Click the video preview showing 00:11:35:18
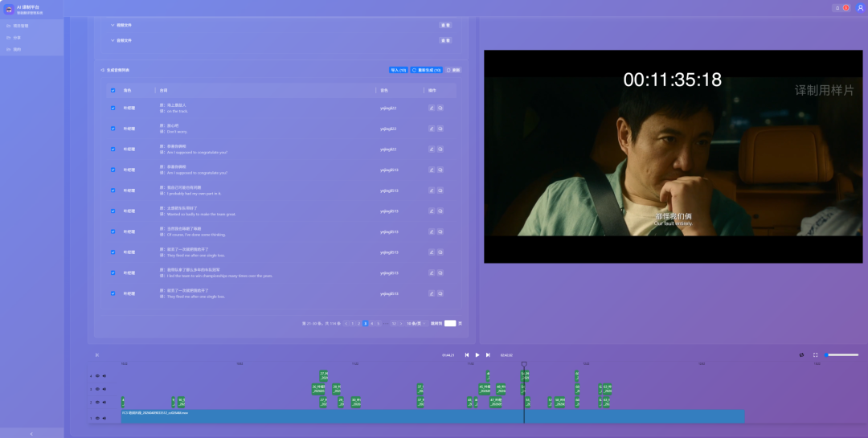 click(674, 157)
